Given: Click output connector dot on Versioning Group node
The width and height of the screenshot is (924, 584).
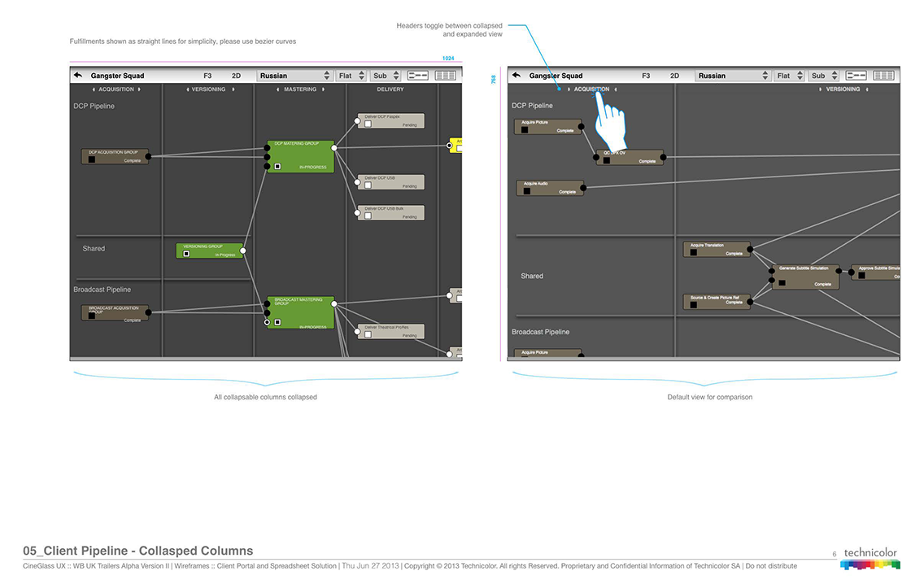Looking at the screenshot, I should 243,251.
